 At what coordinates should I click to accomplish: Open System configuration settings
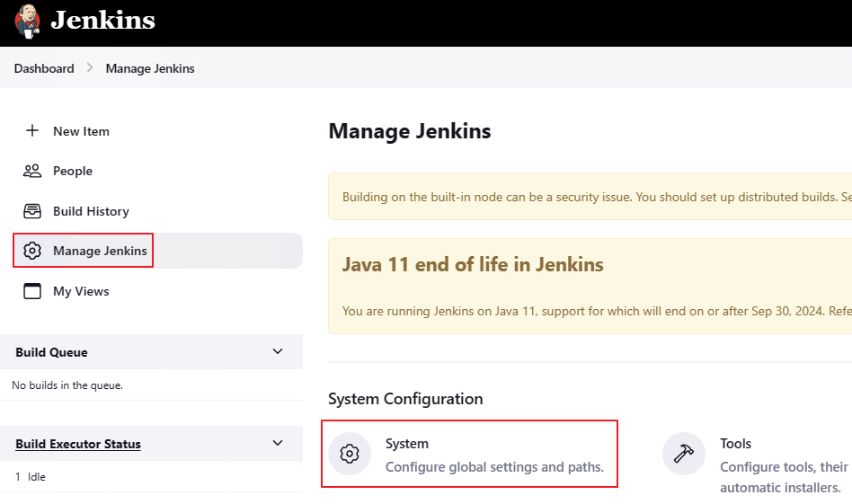[407, 444]
